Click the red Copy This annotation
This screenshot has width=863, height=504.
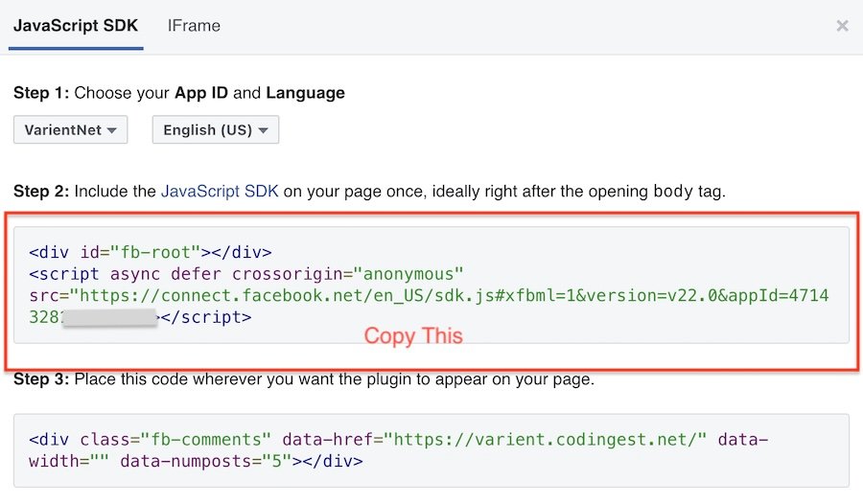[x=413, y=336]
